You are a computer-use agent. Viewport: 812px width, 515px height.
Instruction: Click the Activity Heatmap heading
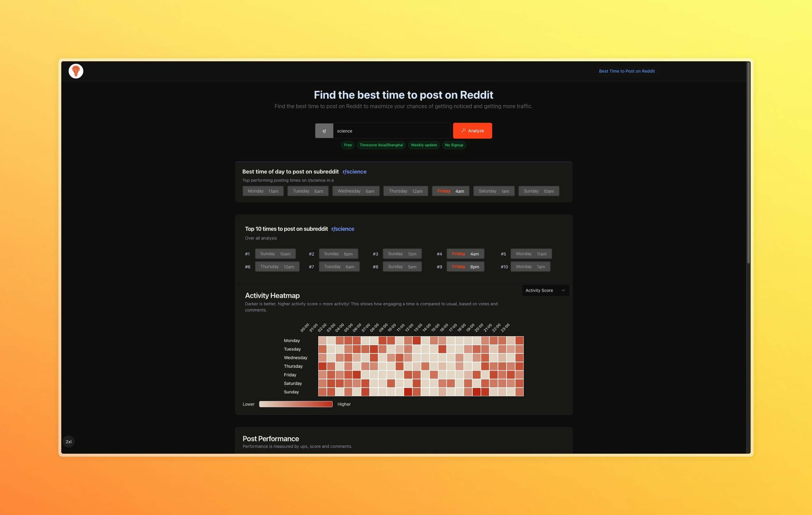272,295
